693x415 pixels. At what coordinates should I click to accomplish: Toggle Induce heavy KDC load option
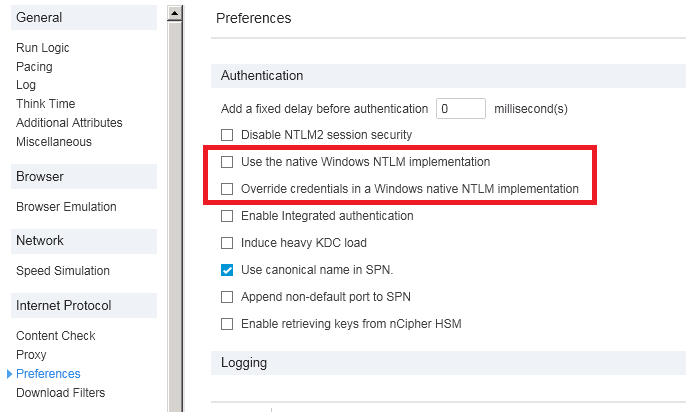[x=227, y=243]
